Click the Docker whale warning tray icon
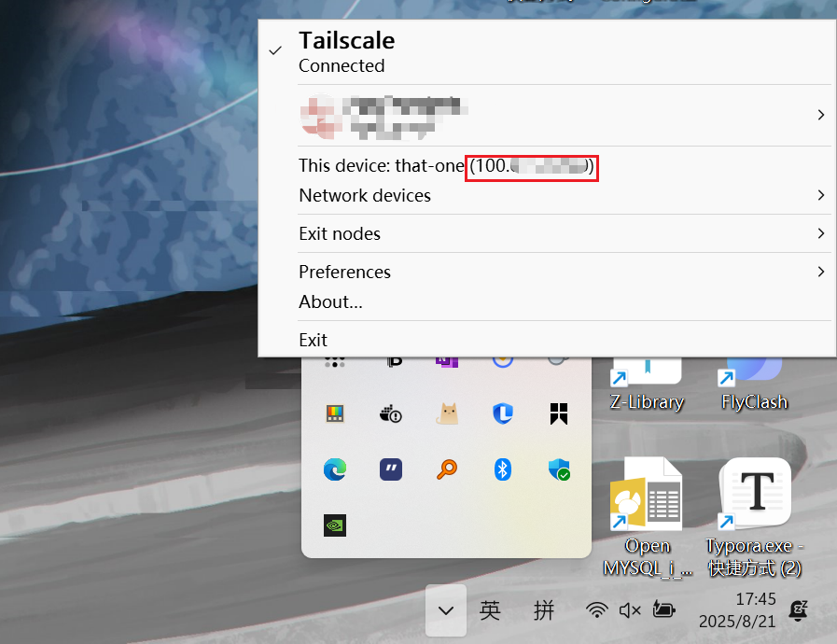Viewport: 837px width, 644px height. [391, 413]
